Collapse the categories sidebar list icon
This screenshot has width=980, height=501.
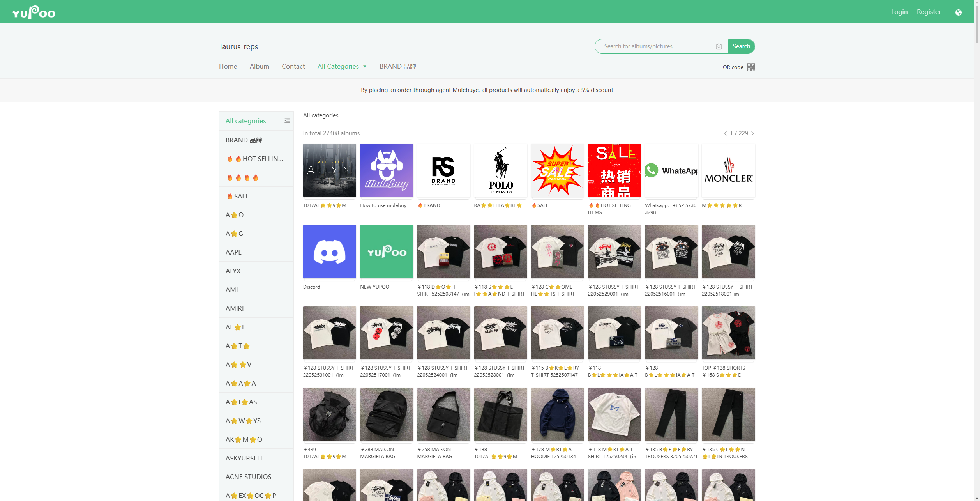click(287, 121)
